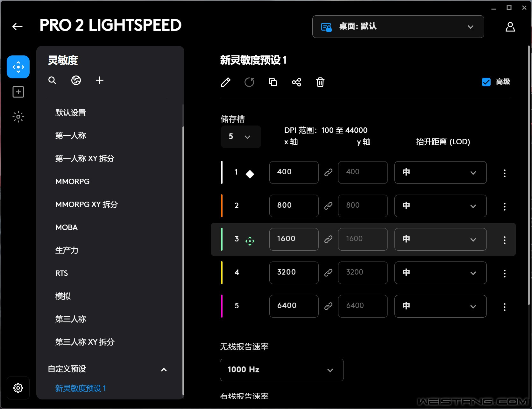Duplicate the preset with copy icon
Viewport: 532px width, 409px height.
pos(273,82)
